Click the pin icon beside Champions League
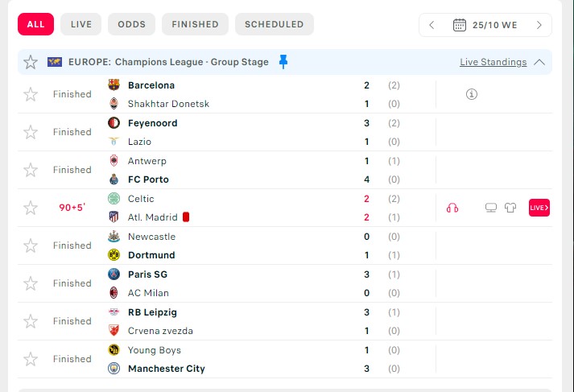574x392 pixels. (x=283, y=62)
